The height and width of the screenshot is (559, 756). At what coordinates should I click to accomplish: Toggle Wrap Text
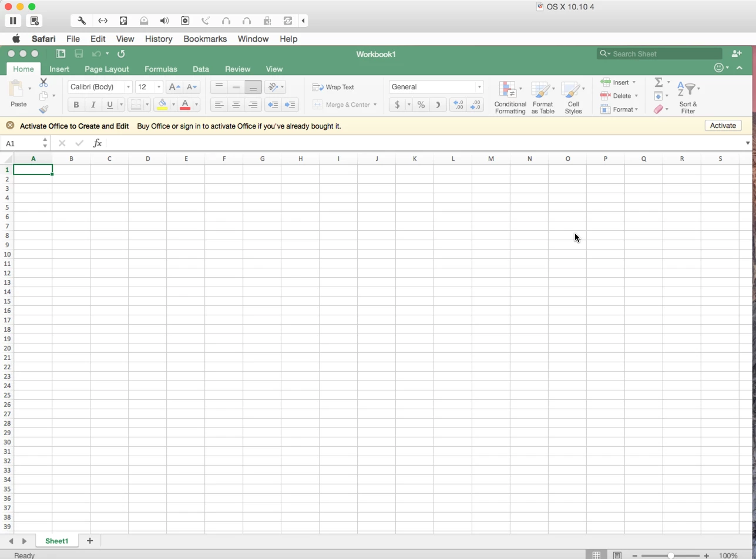pyautogui.click(x=333, y=87)
